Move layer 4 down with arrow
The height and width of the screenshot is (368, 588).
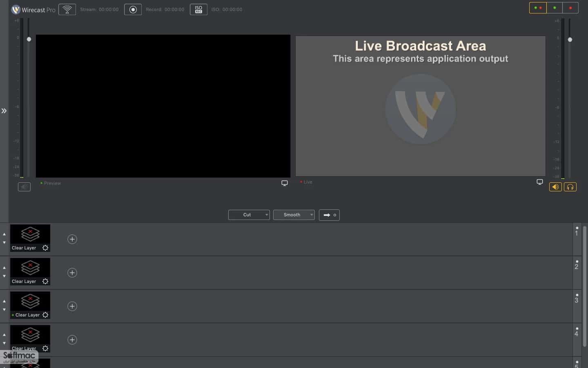pyautogui.click(x=4, y=343)
